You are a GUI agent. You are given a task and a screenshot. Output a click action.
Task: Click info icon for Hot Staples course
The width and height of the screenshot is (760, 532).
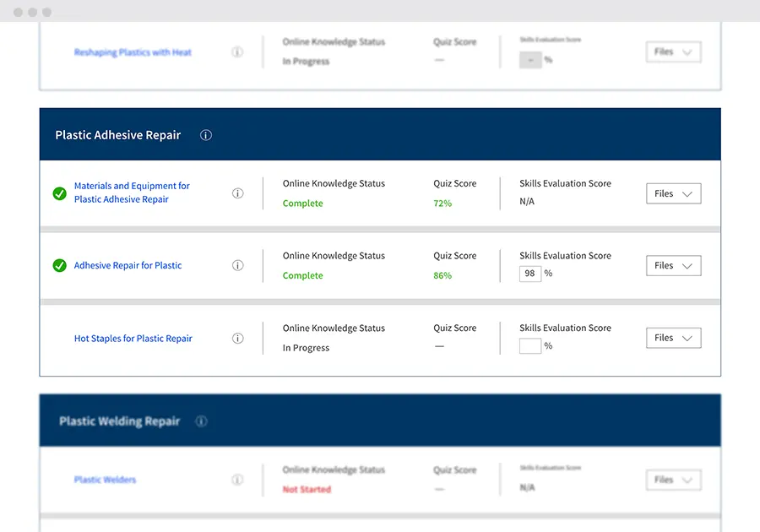pyautogui.click(x=237, y=339)
